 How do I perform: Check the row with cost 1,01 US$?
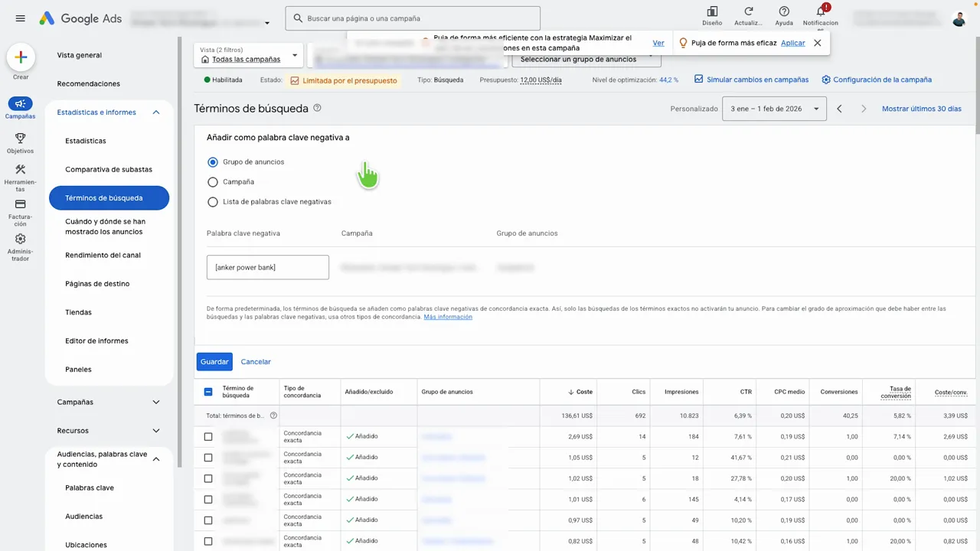click(208, 500)
